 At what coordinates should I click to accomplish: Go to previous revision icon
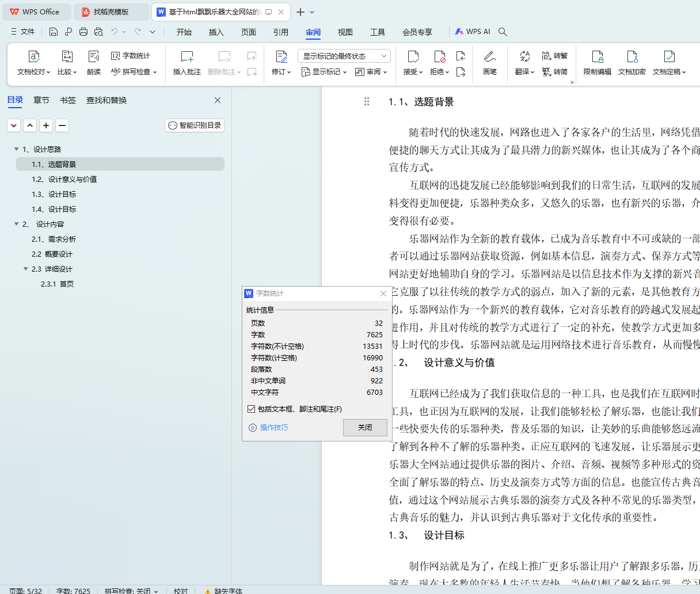(461, 56)
